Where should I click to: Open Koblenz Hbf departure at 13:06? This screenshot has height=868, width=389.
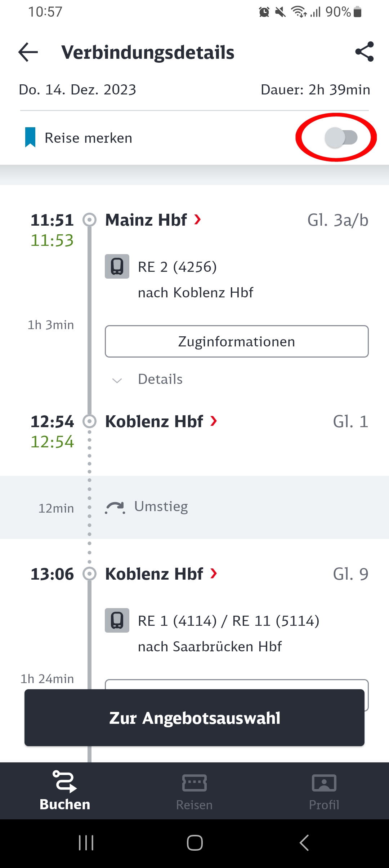161,574
